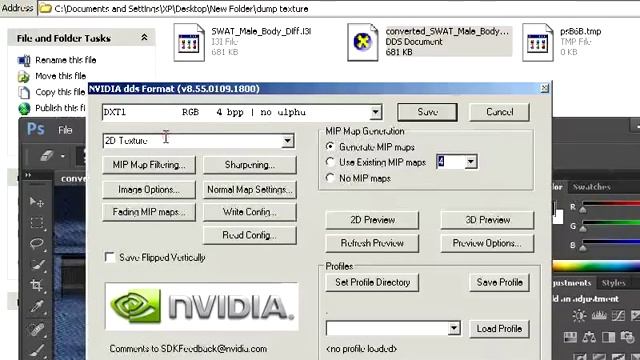Select Use Existing MIP maps option

pyautogui.click(x=330, y=162)
